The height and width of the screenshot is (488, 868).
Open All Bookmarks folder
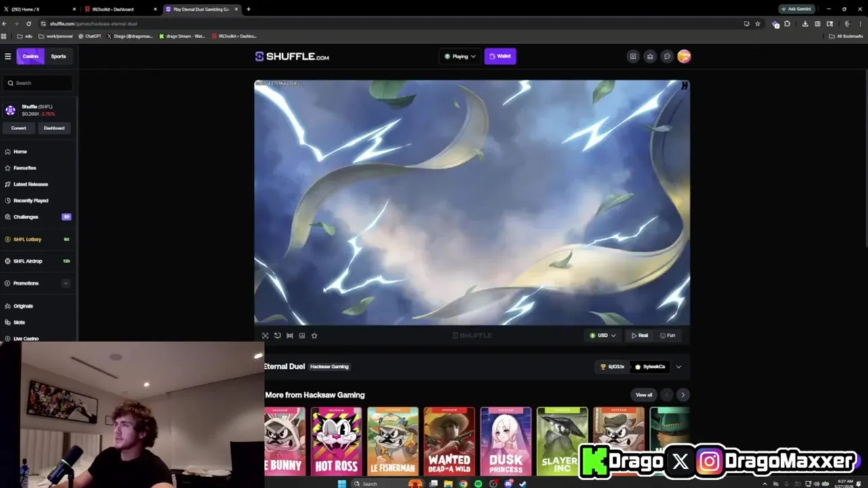[846, 36]
